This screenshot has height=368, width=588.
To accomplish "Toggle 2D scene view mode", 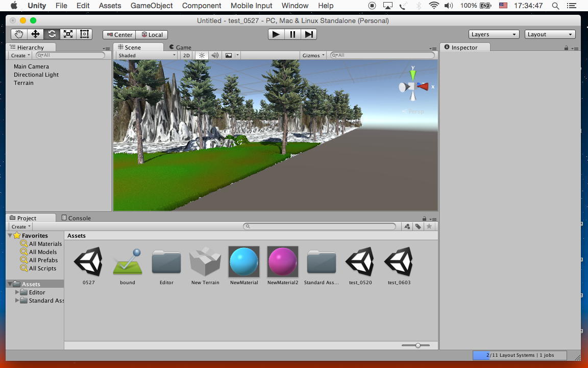I will [x=186, y=55].
